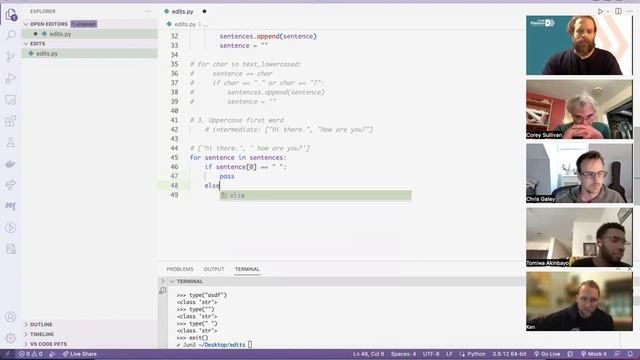The image size is (640, 360).
Task: Open the Remote Explorer monitor icon
Action: click(x=11, y=100)
